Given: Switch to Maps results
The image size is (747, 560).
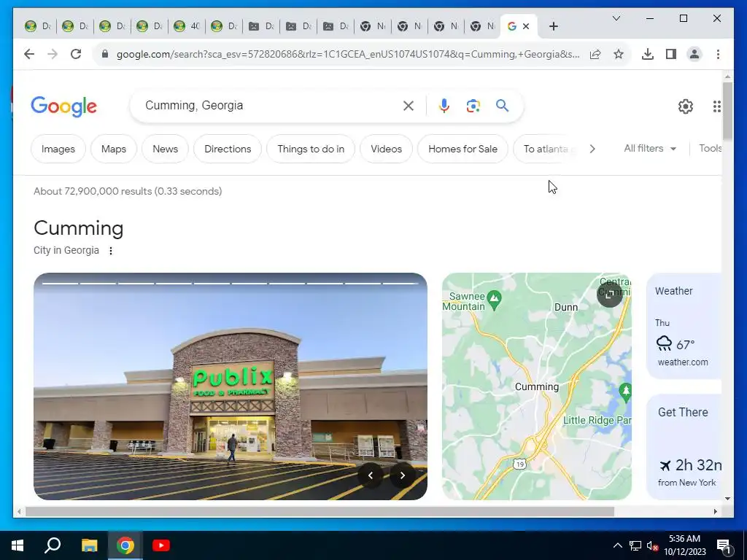Looking at the screenshot, I should [113, 149].
